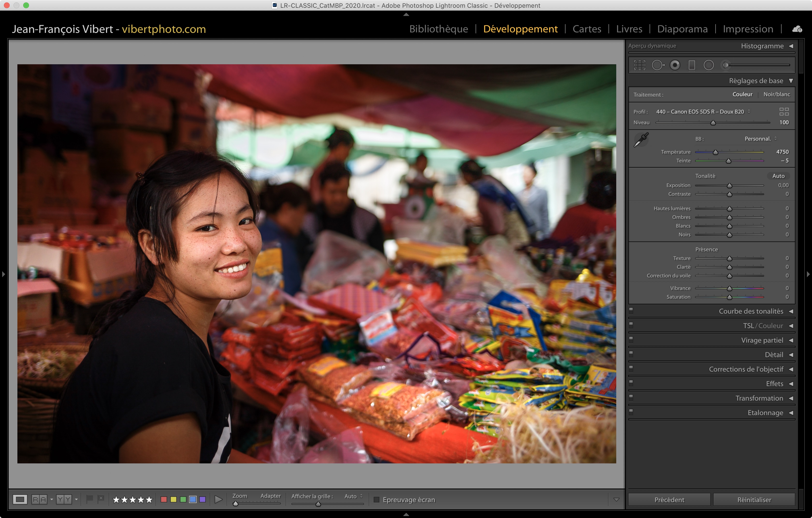Click Auto in the Tonalité section
Viewport: 812px width, 518px height.
pyautogui.click(x=778, y=176)
